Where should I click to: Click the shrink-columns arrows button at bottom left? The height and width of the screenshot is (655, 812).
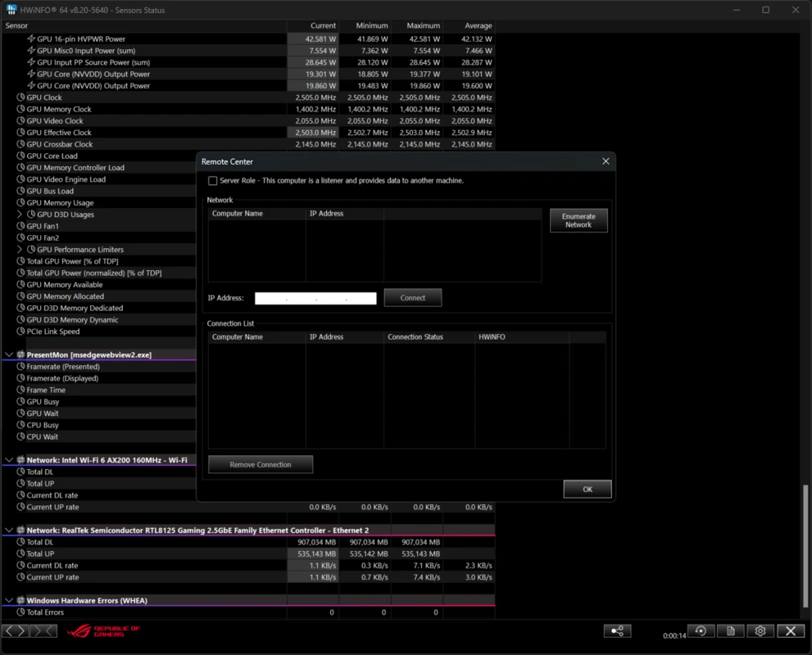pos(43,630)
